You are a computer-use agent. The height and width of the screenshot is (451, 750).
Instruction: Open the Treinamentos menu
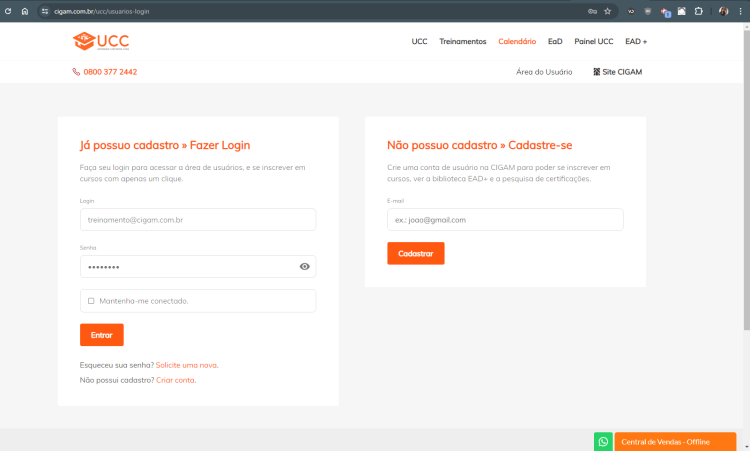click(x=463, y=42)
